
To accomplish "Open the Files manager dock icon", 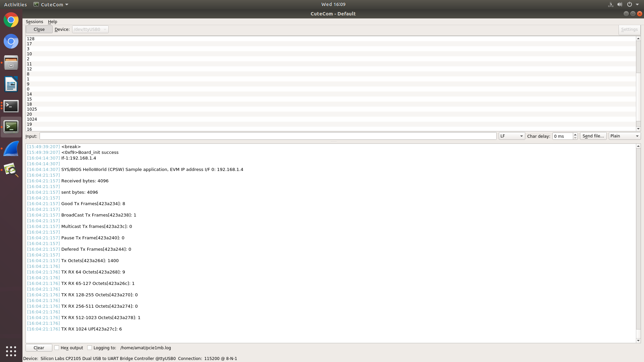I will 11,63.
